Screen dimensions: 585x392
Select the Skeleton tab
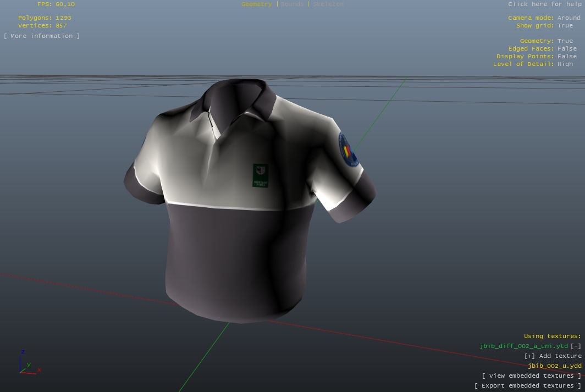coord(328,4)
